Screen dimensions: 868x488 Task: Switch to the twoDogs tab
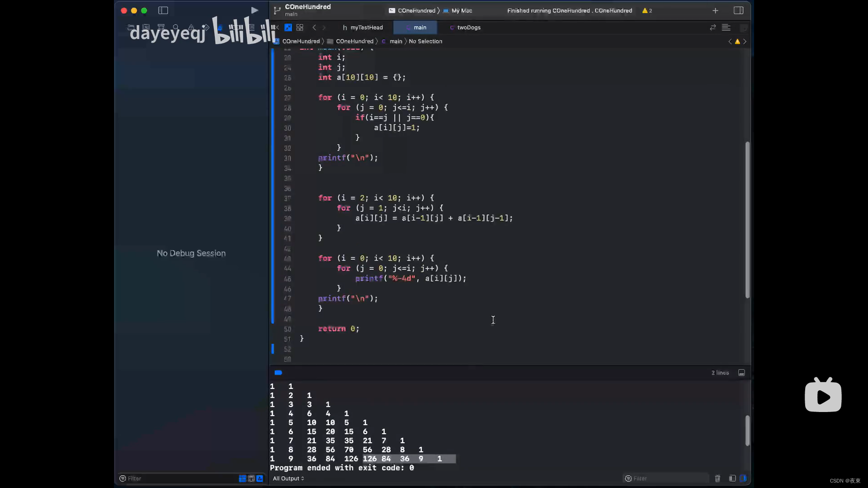pos(465,28)
